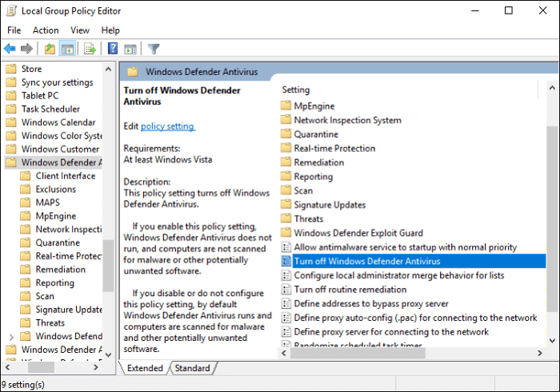
Task: Toggle the Show/Hide Action Pane icon
Action: 129,49
